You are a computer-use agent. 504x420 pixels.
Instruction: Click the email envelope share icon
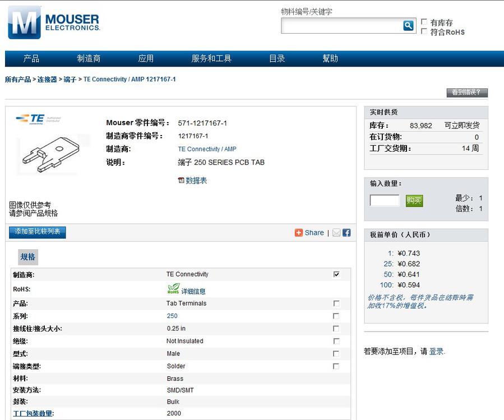pos(336,232)
